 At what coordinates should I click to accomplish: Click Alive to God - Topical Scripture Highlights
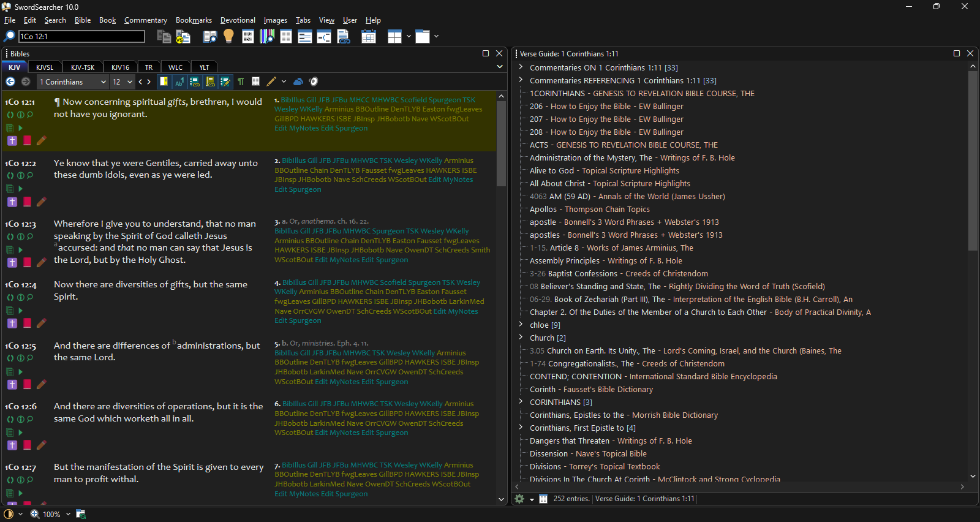[605, 171]
